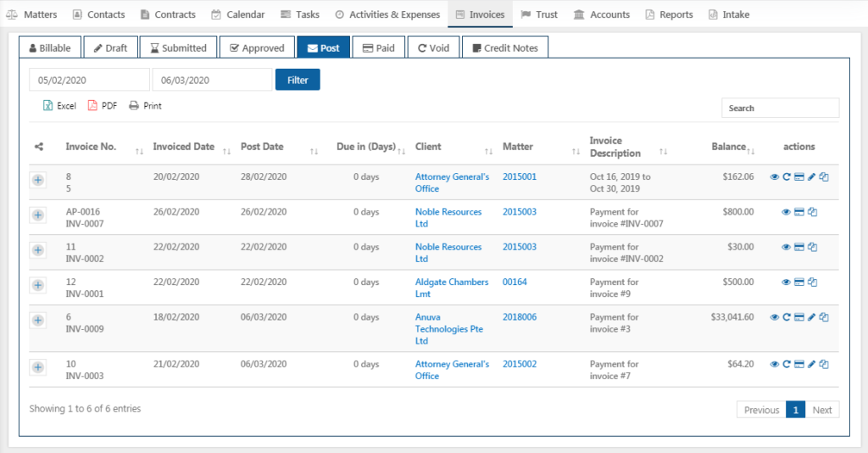
Task: Open card payment icon for INV-0003
Action: (798, 365)
